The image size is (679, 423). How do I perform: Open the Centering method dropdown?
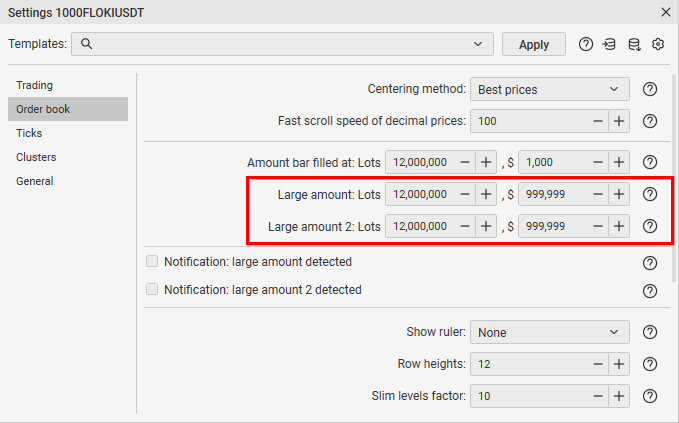[x=550, y=89]
